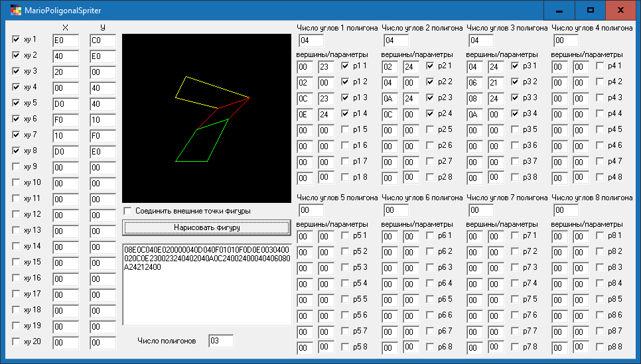Viewport: 641px width, 364px height.
Task: Click the 'Число углов 4 полигона' field
Action: click(x=566, y=40)
